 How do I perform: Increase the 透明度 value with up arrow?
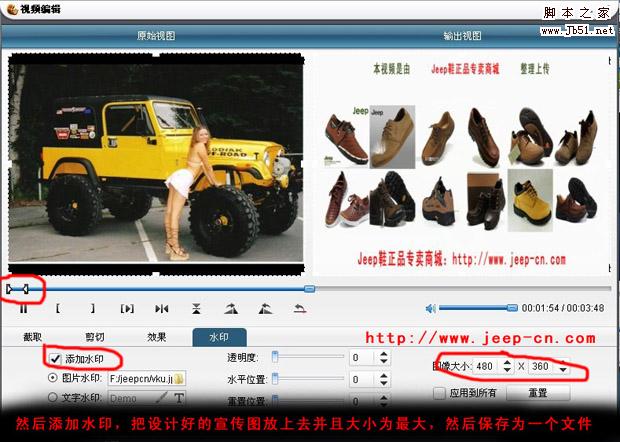tap(382, 353)
